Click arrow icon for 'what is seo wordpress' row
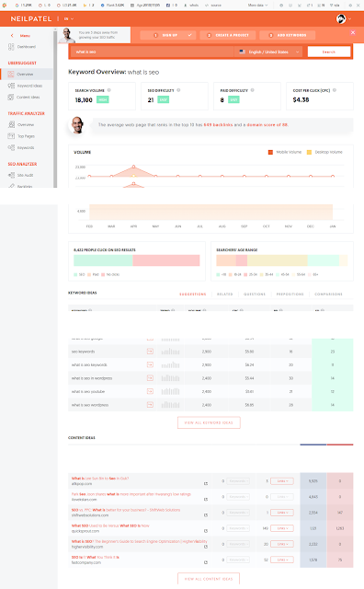This screenshot has height=589, width=364. coord(150,405)
